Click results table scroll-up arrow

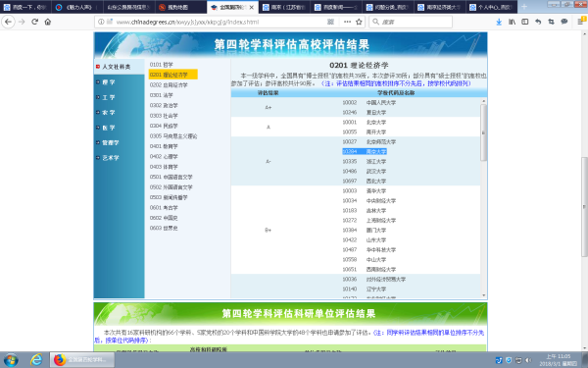(483, 101)
